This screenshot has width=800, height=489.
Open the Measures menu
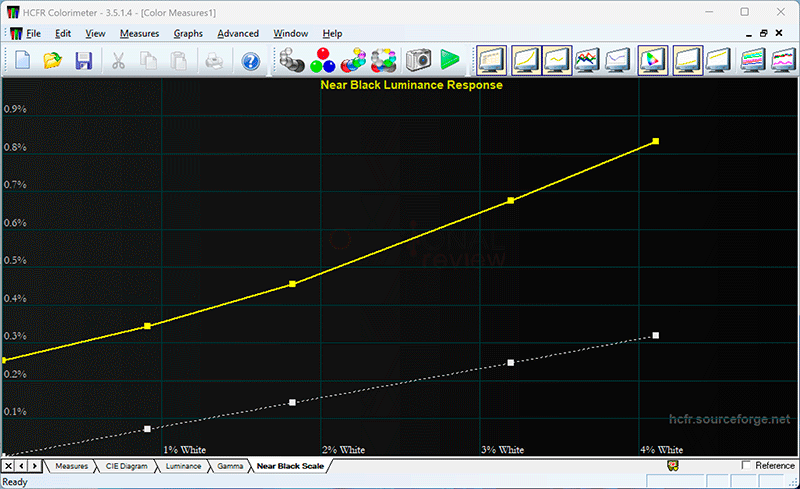[139, 34]
